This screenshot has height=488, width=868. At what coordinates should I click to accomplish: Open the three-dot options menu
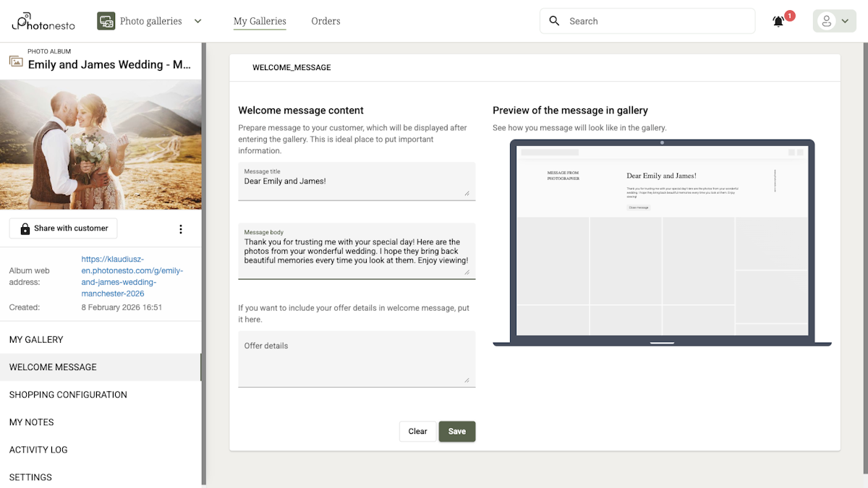point(180,228)
